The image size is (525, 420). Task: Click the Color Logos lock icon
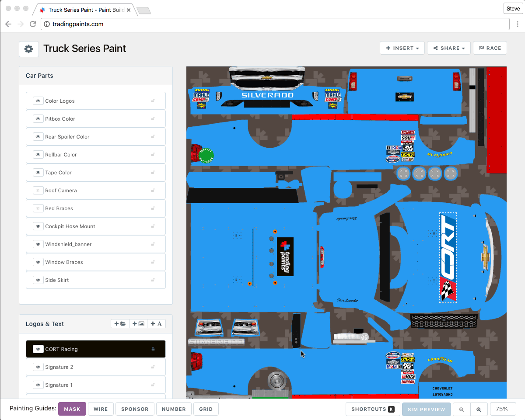(153, 101)
